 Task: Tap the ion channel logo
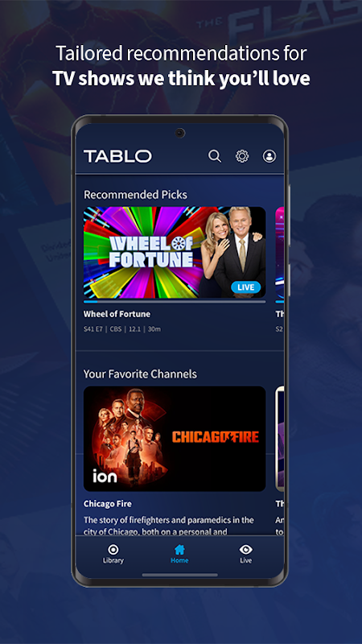(105, 475)
